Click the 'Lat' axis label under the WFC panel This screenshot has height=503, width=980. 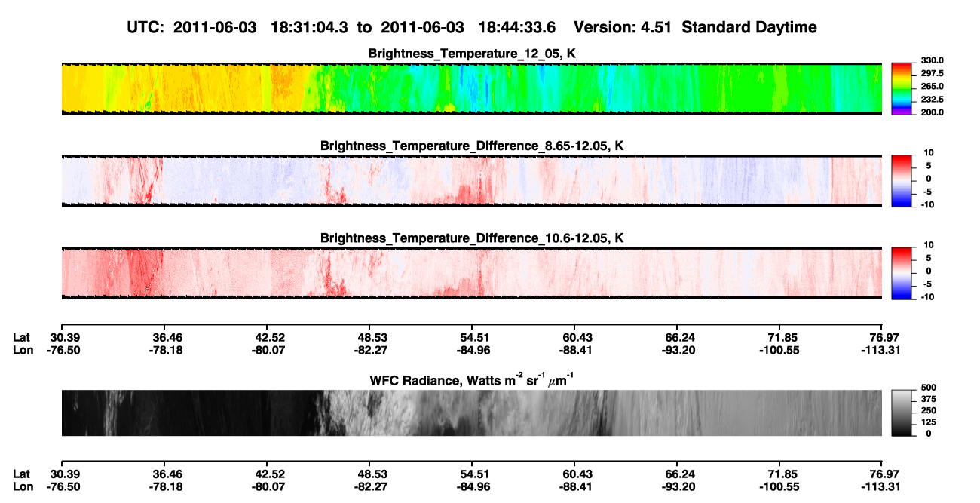pyautogui.click(x=21, y=474)
